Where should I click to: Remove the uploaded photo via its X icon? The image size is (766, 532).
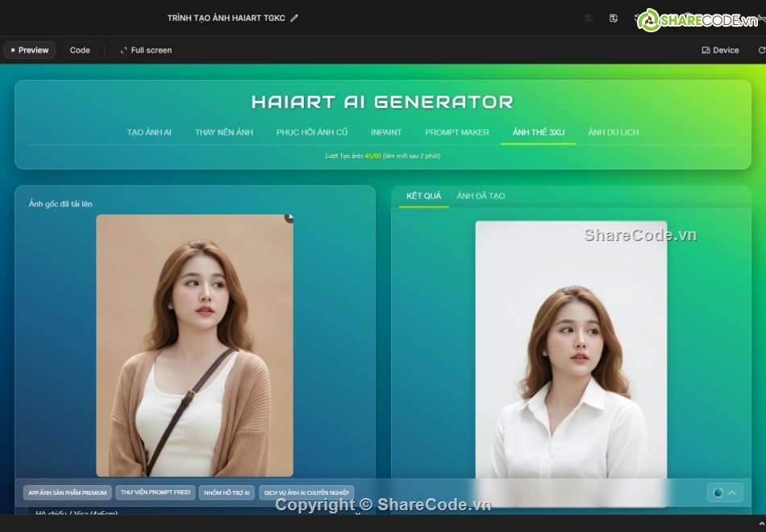pos(290,218)
